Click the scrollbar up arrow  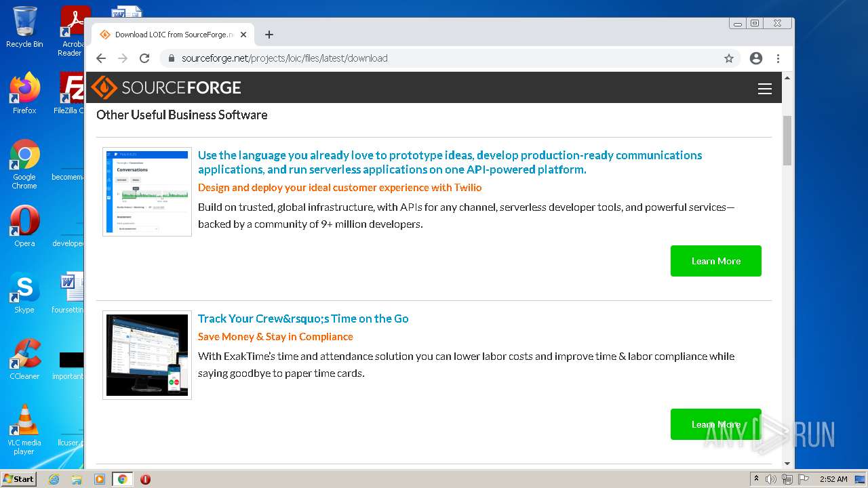point(787,78)
